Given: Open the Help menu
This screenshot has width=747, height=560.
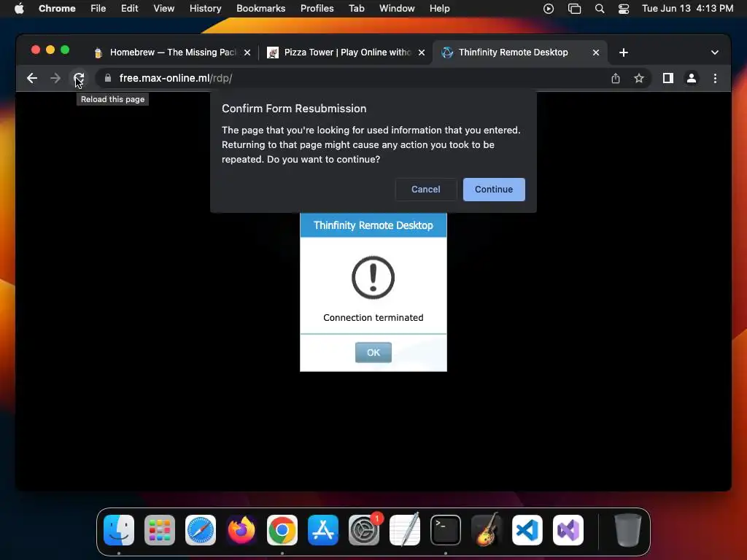Looking at the screenshot, I should pyautogui.click(x=439, y=9).
